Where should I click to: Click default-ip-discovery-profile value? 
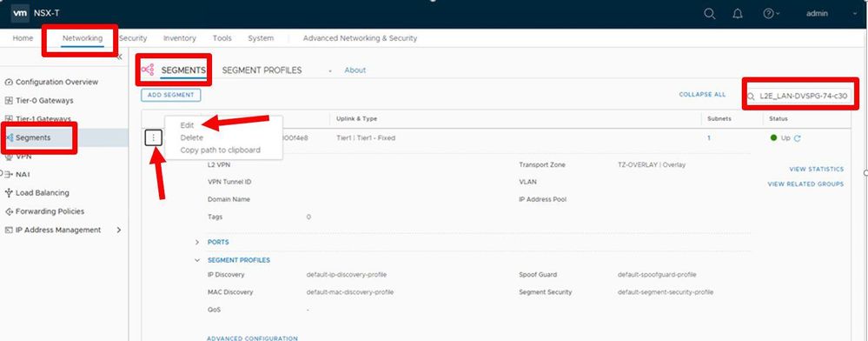click(x=347, y=275)
